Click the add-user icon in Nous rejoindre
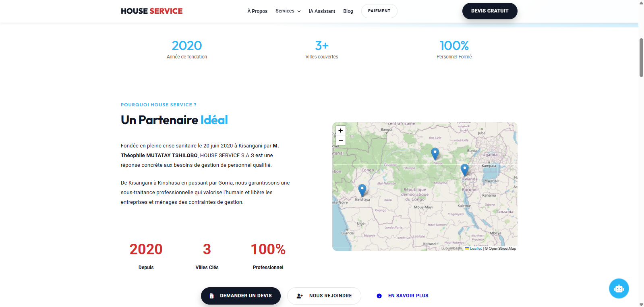 coord(300,296)
